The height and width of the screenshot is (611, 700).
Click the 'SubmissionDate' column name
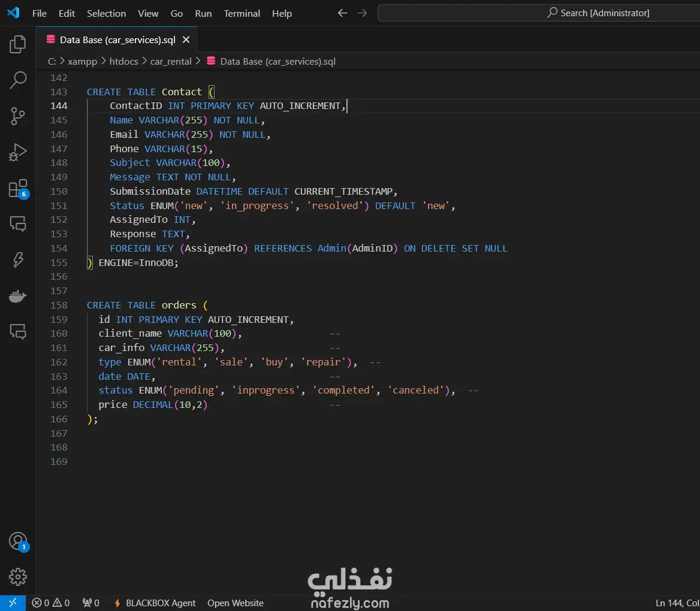click(x=150, y=191)
